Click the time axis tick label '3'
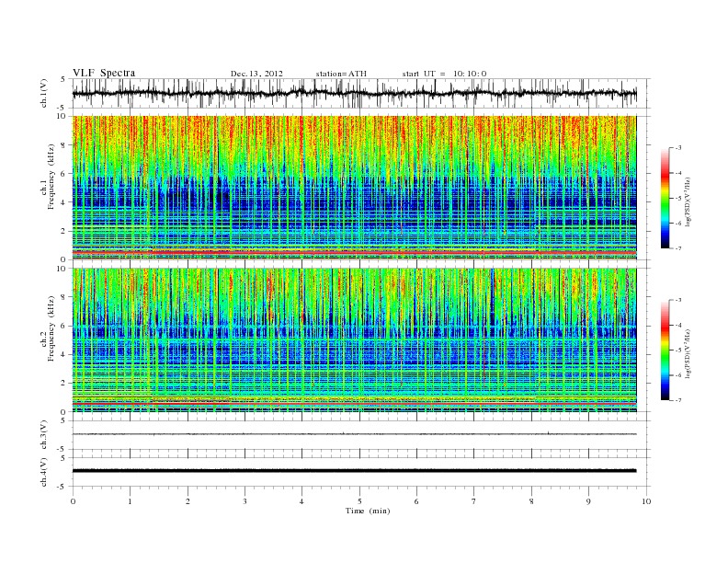728x563 pixels. (x=245, y=501)
